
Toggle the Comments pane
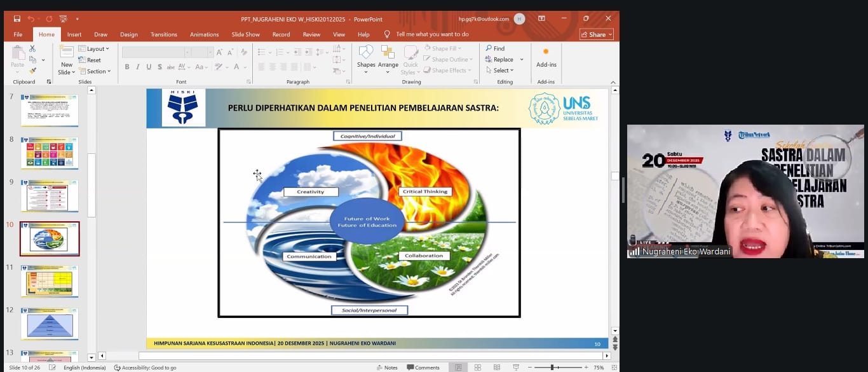pyautogui.click(x=423, y=368)
